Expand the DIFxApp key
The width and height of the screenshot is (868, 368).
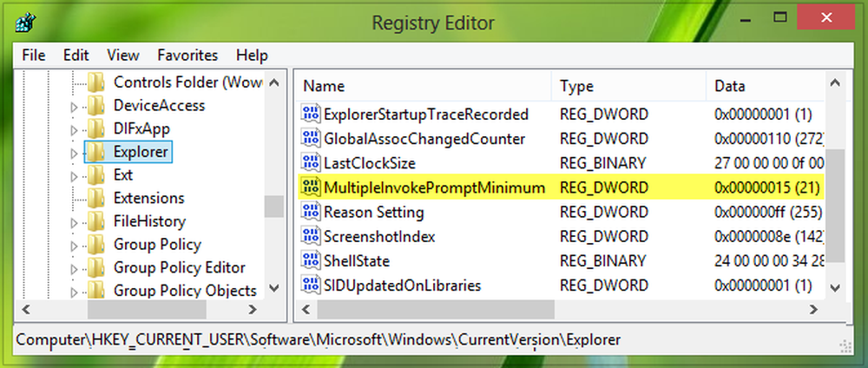(74, 130)
